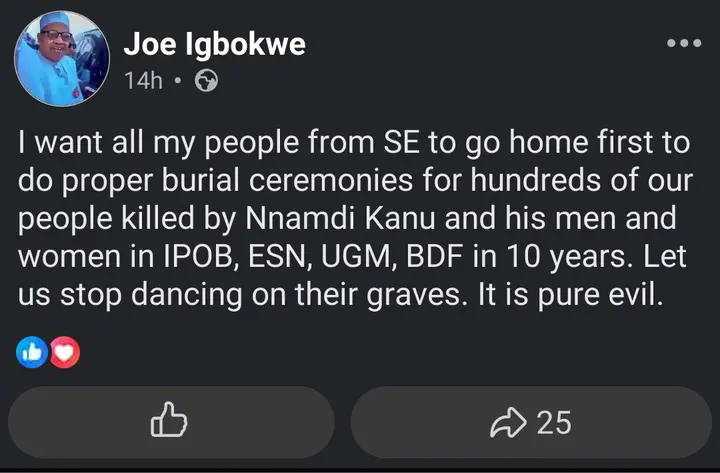Screen dimensions: 720x473
Task: Open Joe Igbokwe's profile picture
Action: [59, 61]
